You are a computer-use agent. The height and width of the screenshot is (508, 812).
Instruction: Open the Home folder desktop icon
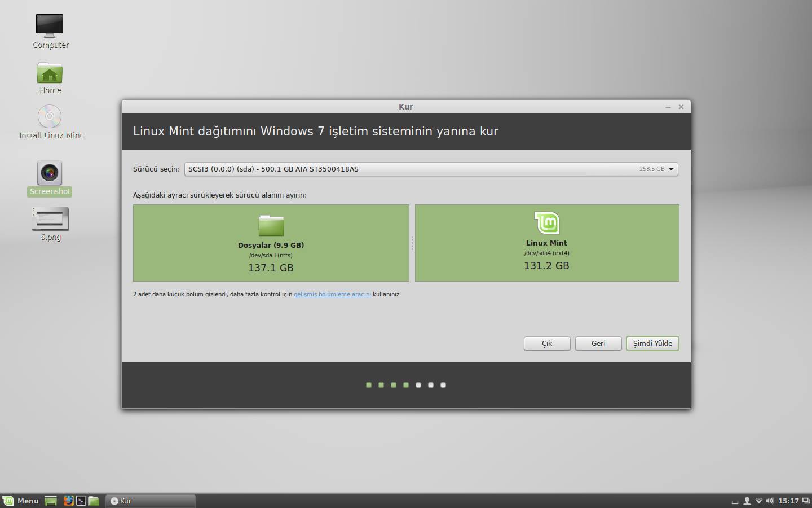pyautogui.click(x=50, y=73)
